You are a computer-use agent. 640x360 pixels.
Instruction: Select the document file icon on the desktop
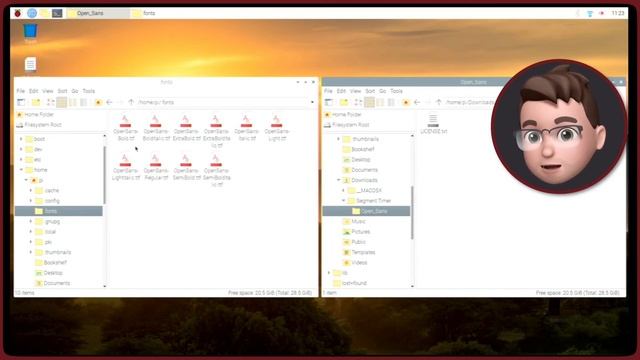click(x=30, y=65)
